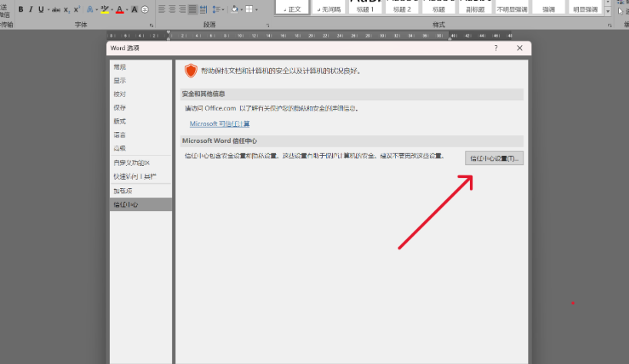Open the 段落 group dialog launcher
This screenshot has width=629, height=364.
[268, 25]
